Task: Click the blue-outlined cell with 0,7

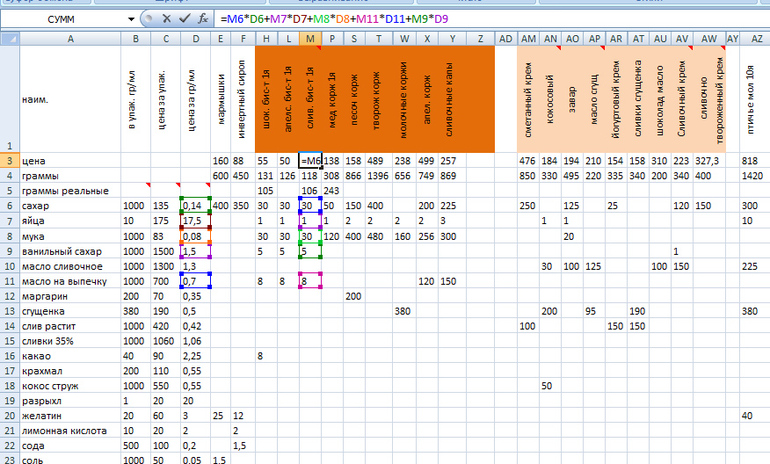Action: [x=194, y=283]
